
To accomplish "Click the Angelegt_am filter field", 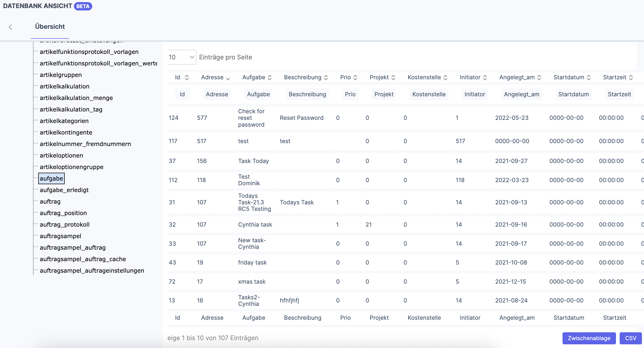I will (521, 94).
